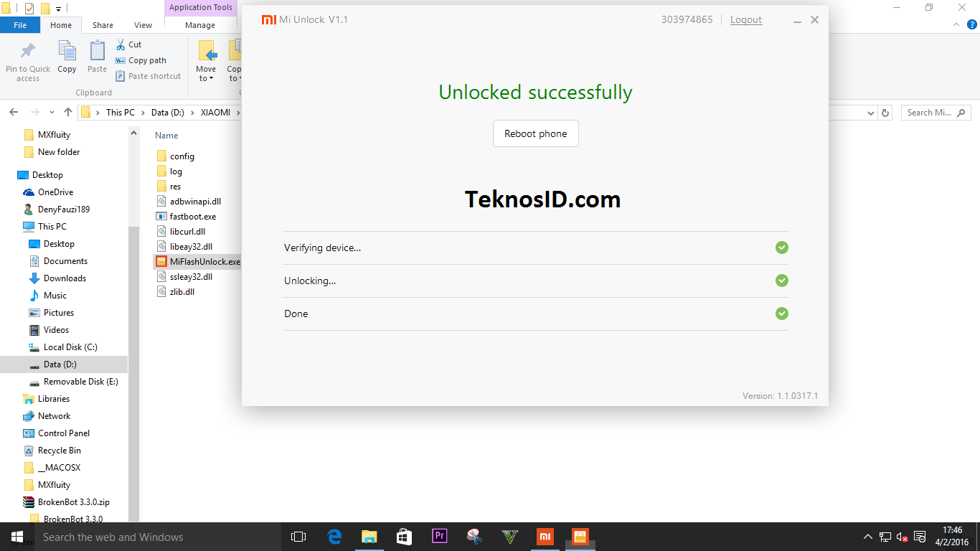Open the recent locations dropdown arrow
Screen dimensions: 980x551
click(52, 113)
